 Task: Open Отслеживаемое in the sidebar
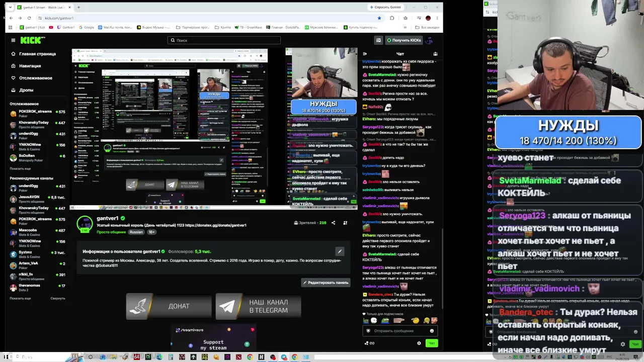pos(32,78)
